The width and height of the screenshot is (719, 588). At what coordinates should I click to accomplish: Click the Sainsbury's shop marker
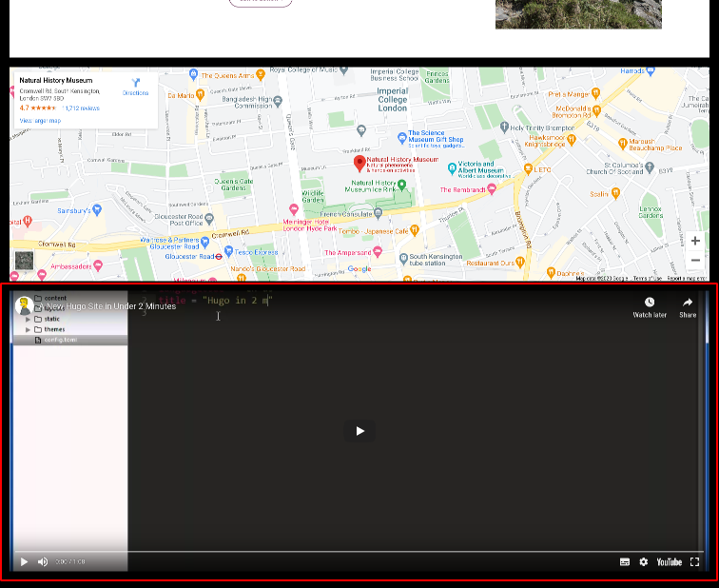tap(96, 209)
